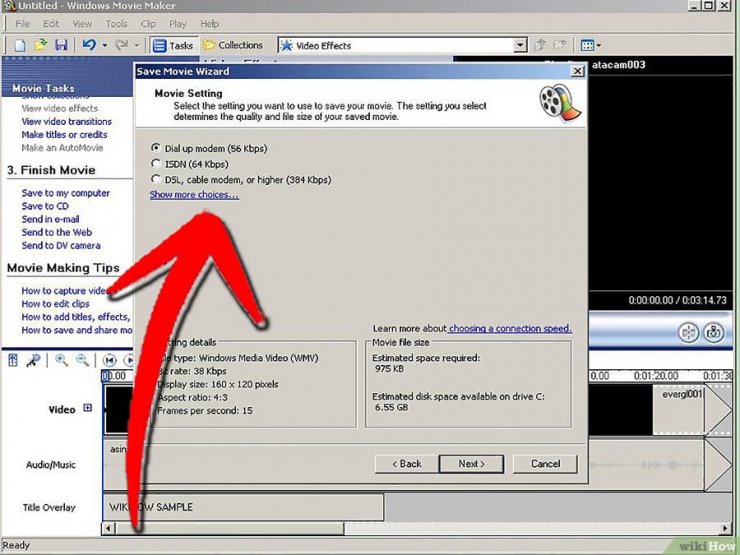Click the Audio/Music track label
This screenshot has height=555, width=740.
tap(50, 465)
